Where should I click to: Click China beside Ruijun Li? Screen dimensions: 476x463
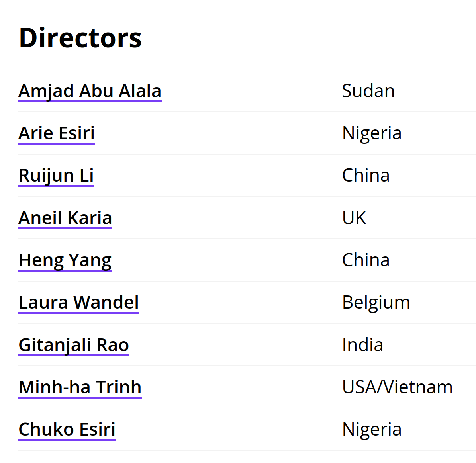click(x=366, y=176)
